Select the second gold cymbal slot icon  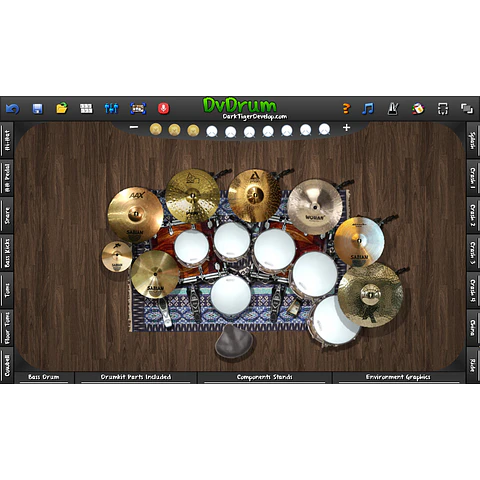pyautogui.click(x=174, y=130)
